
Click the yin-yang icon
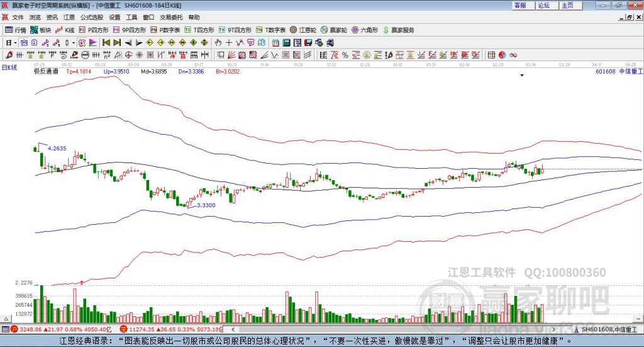pos(502,55)
